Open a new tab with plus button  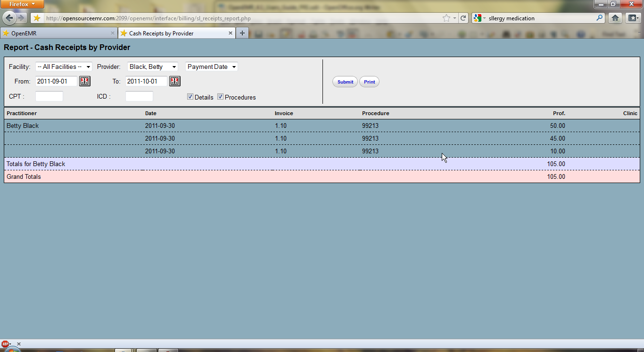point(242,33)
